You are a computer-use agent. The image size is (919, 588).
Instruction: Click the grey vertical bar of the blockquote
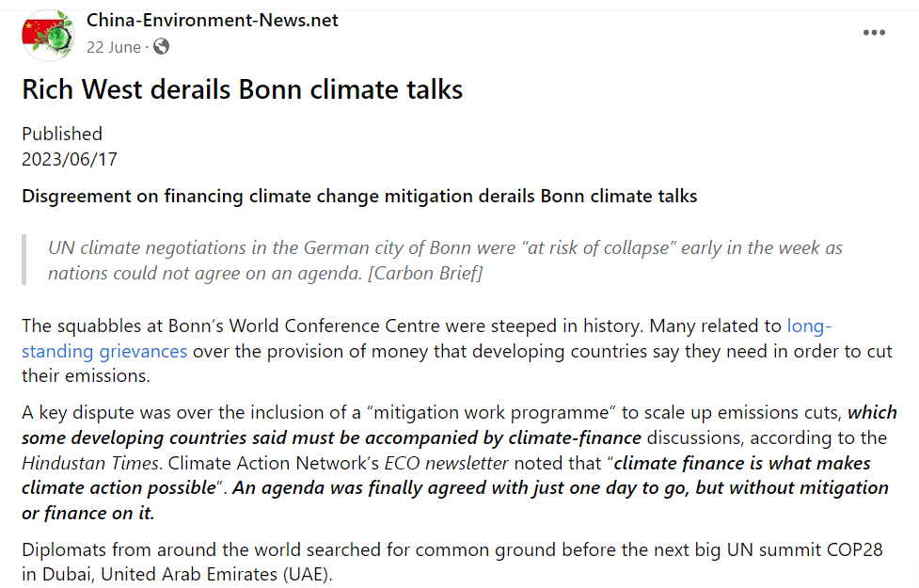tap(24, 261)
